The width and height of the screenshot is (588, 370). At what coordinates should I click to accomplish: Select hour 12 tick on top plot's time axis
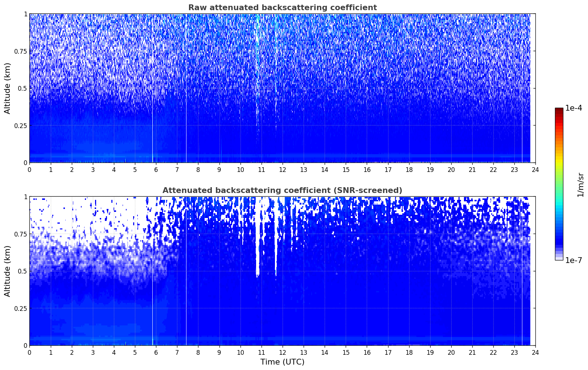282,169
